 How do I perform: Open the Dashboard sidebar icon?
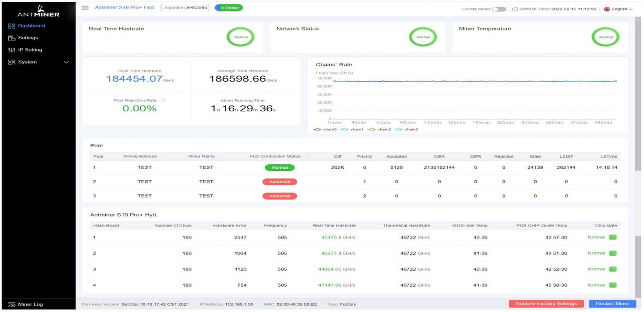click(11, 26)
